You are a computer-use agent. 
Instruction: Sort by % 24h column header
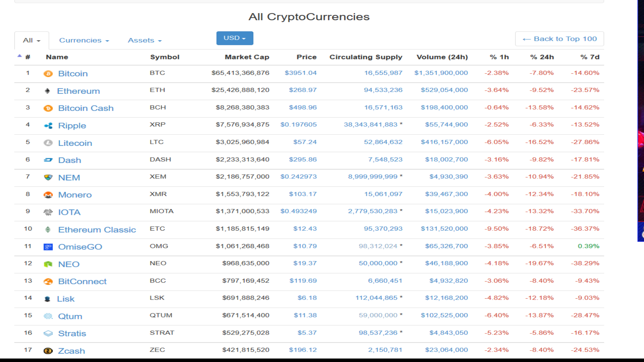542,57
